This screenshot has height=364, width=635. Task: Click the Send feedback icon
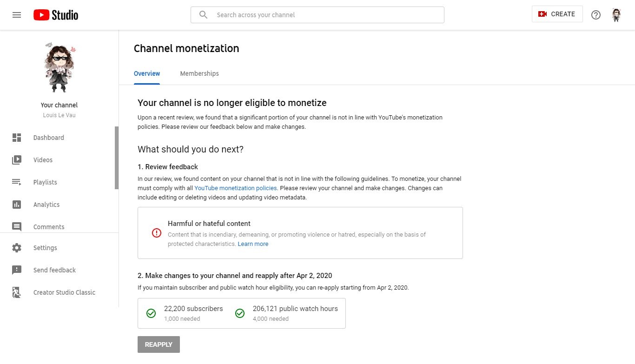pos(17,270)
